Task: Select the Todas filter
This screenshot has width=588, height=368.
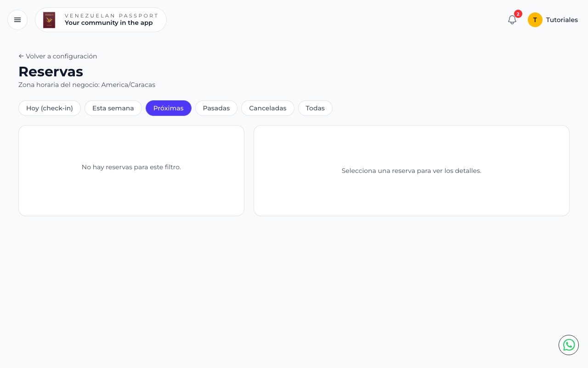Action: pos(315,108)
